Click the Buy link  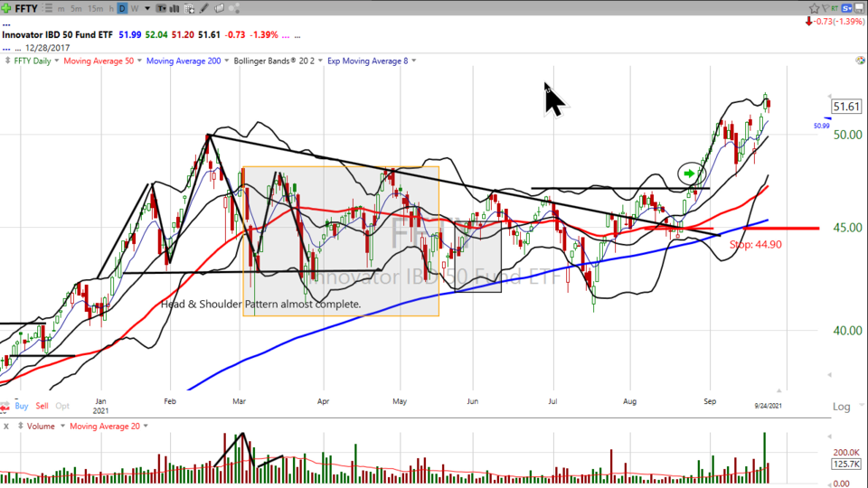coord(22,407)
